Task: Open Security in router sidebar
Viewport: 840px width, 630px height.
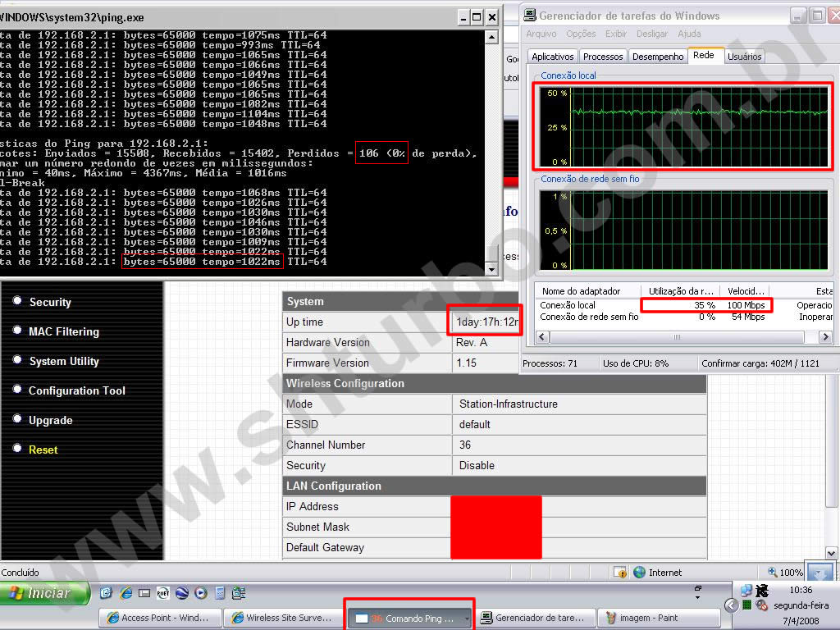Action: click(x=50, y=302)
